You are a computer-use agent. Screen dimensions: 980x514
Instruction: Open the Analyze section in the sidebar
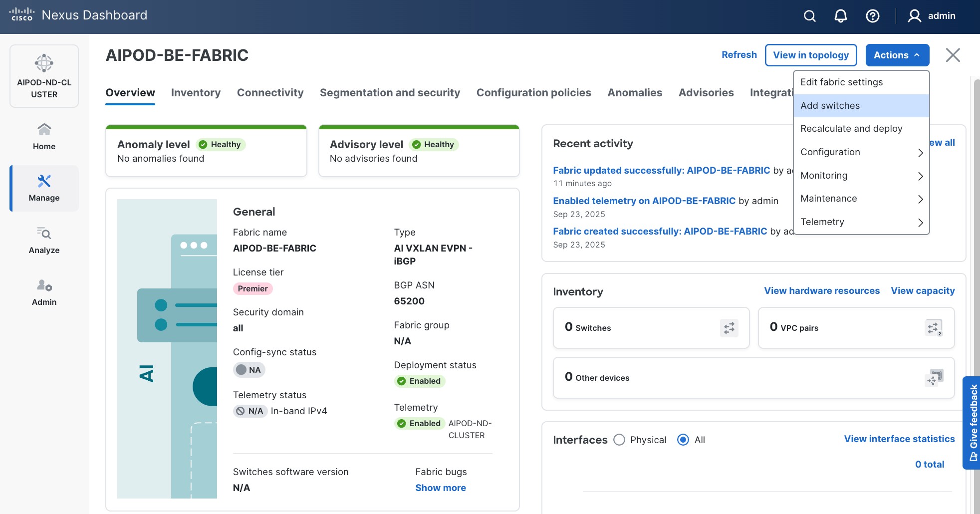click(x=44, y=240)
